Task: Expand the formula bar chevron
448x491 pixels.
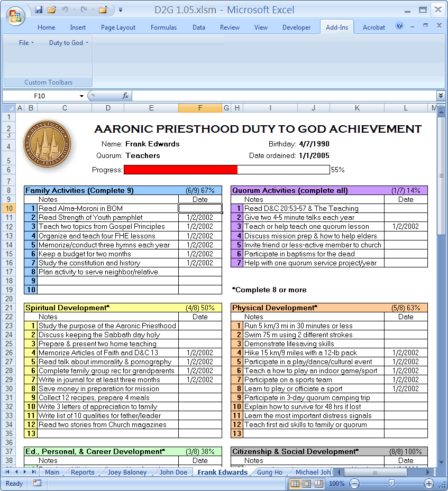Action: point(441,96)
